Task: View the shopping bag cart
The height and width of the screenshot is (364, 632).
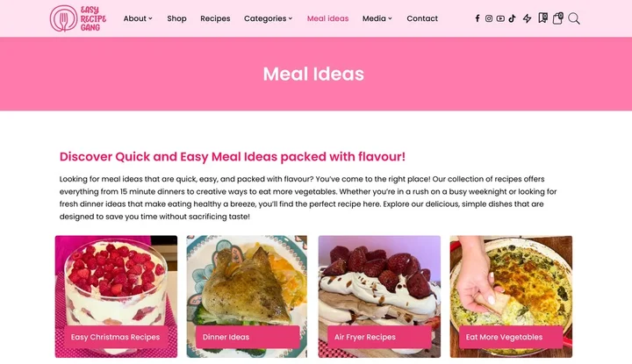Action: tap(558, 18)
